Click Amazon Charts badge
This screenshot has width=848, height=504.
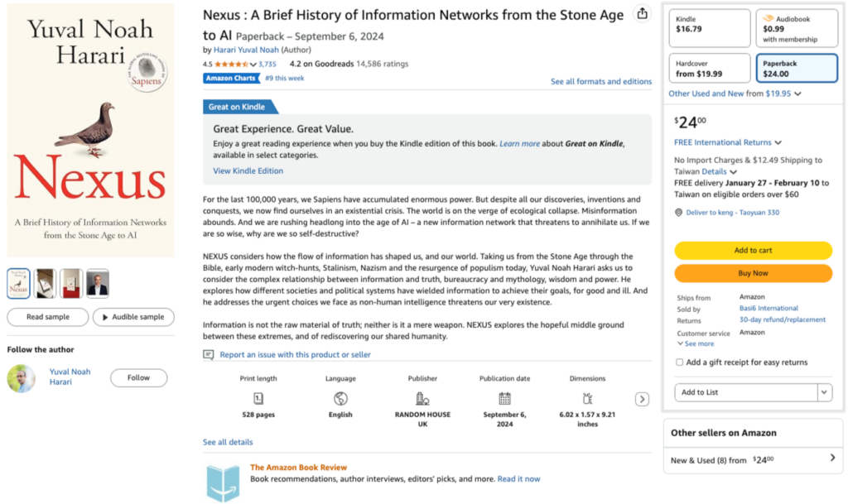coord(231,79)
